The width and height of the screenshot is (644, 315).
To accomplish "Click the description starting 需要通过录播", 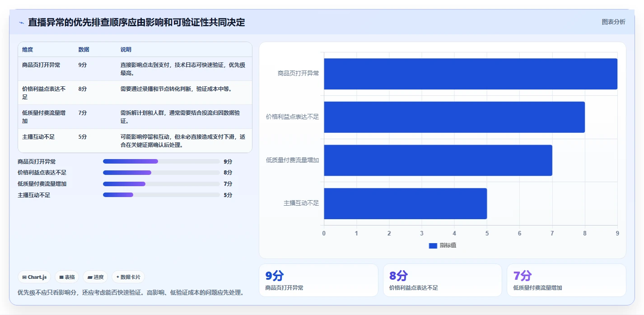I will [x=176, y=89].
